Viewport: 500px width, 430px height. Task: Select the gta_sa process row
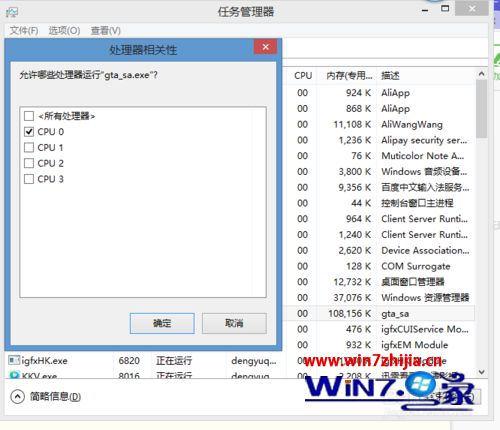[380, 313]
